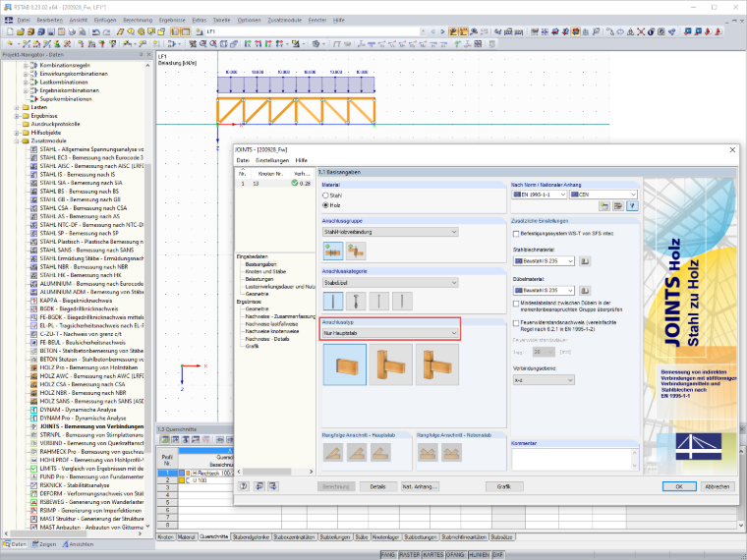Select the first connection group icon

(333, 251)
